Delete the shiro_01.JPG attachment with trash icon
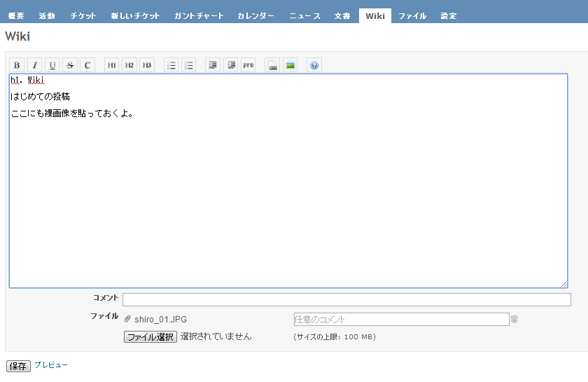 coord(514,319)
